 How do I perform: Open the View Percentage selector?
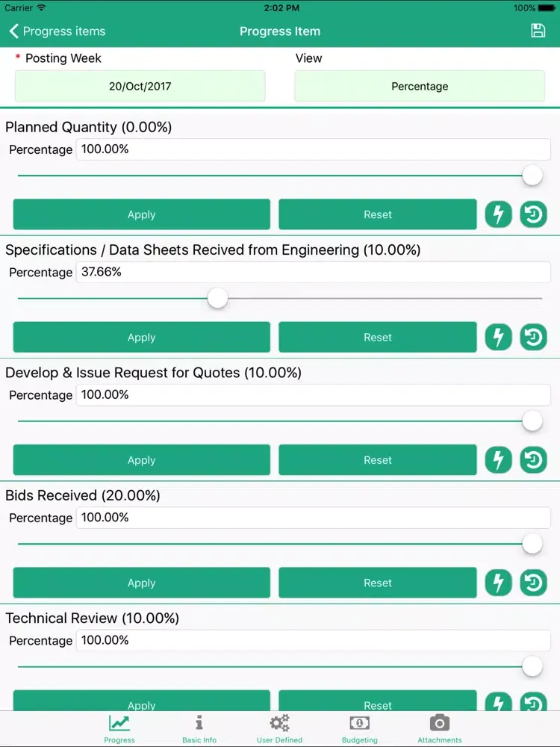tap(420, 86)
